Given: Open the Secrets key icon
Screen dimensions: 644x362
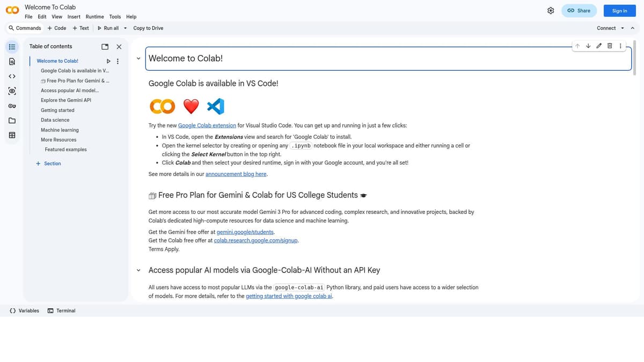Looking at the screenshot, I should click(12, 106).
